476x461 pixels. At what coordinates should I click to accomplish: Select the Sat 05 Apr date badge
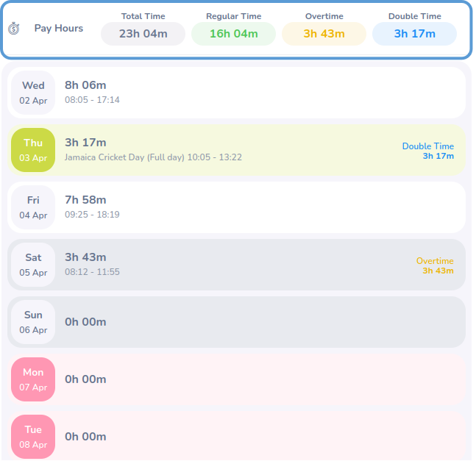pyautogui.click(x=33, y=265)
